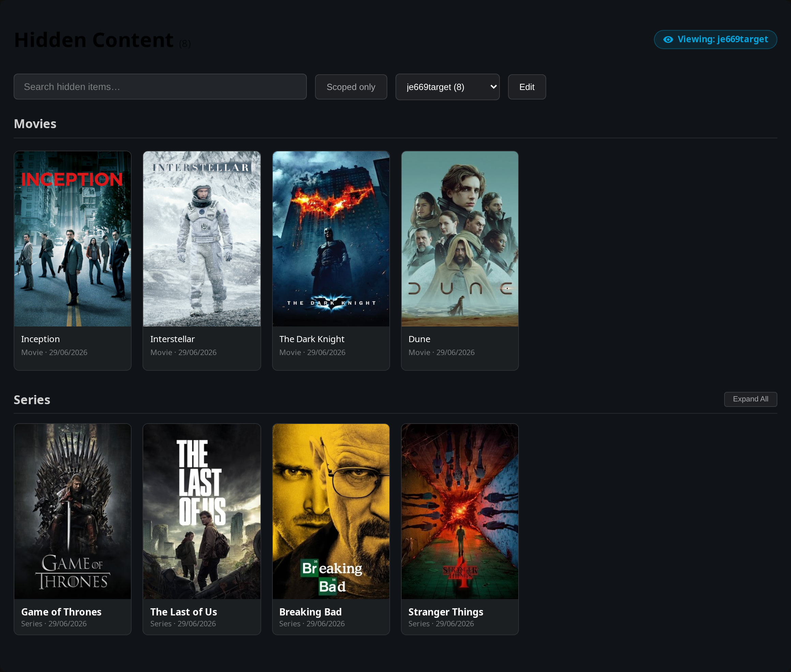Viewport: 791px width, 672px height.
Task: Toggle the Scoped only filter
Action: click(351, 87)
